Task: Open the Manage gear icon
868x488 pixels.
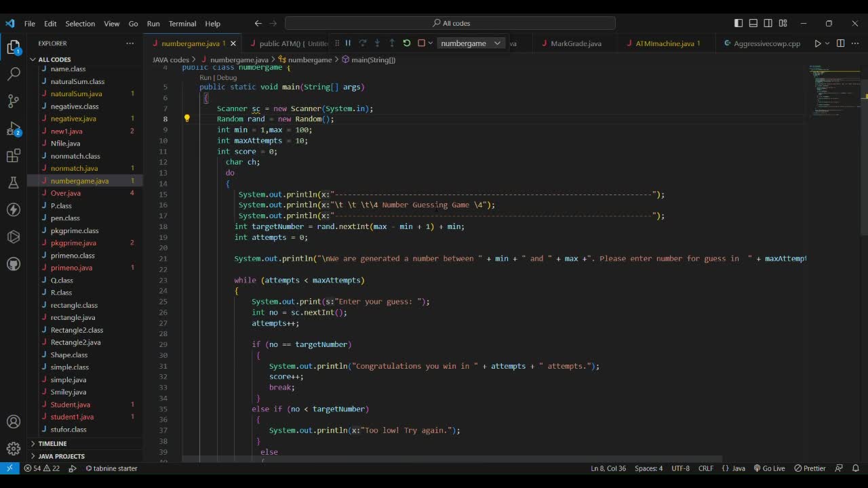Action: pyautogui.click(x=13, y=448)
